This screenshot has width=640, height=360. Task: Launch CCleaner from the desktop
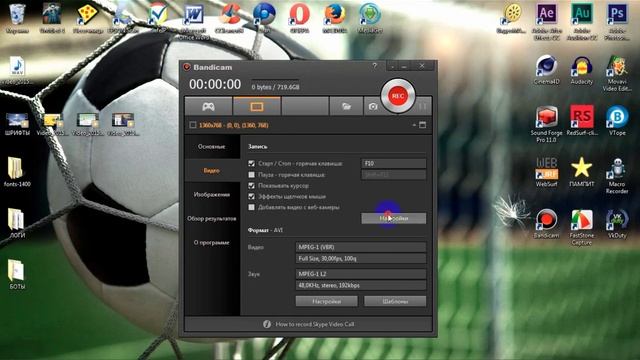coord(229,18)
